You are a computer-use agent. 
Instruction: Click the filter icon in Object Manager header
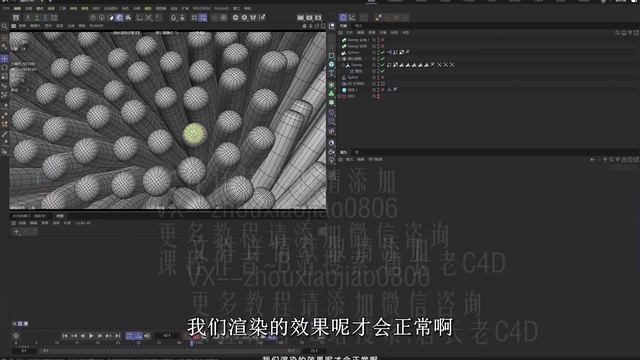coord(630,33)
